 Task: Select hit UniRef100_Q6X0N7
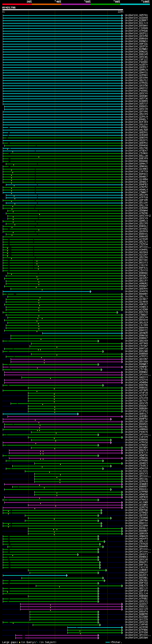click(x=137, y=359)
